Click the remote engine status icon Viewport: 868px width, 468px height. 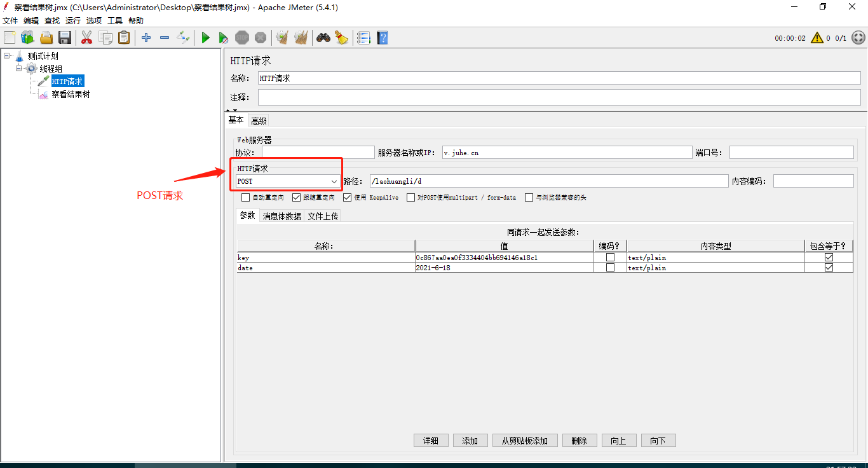coord(858,38)
